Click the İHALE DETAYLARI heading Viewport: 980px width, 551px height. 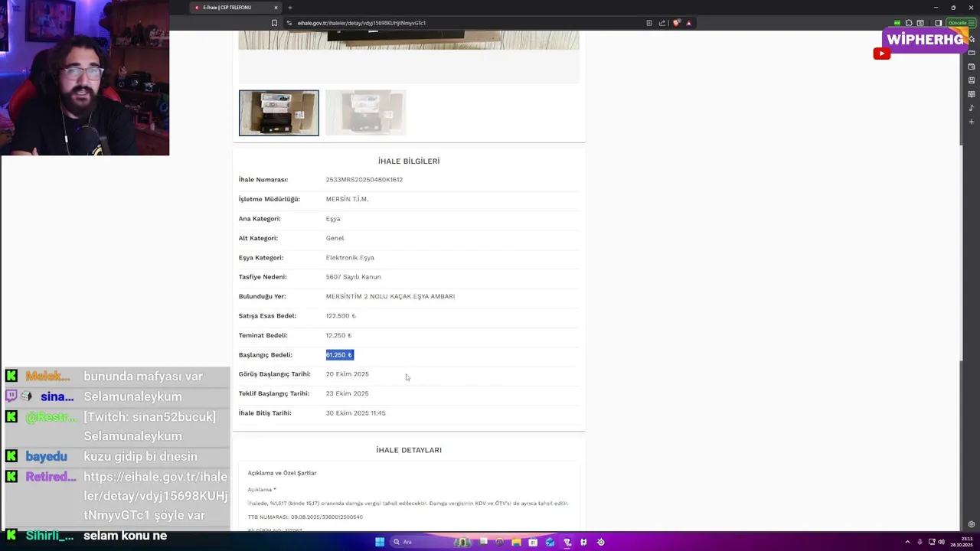coord(409,450)
